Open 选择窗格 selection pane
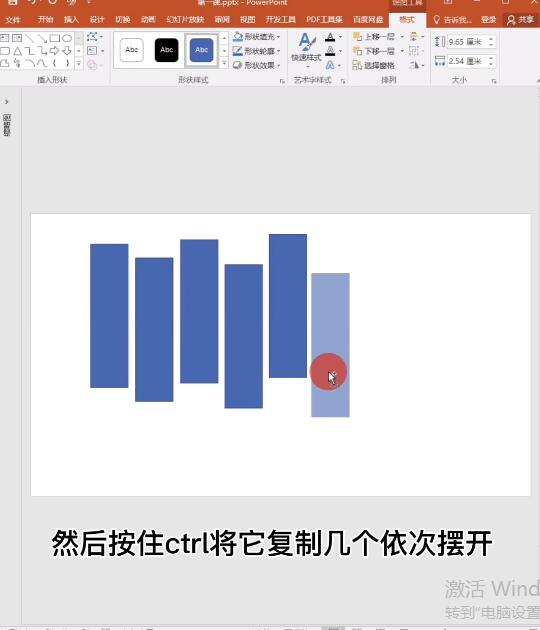 coord(373,65)
